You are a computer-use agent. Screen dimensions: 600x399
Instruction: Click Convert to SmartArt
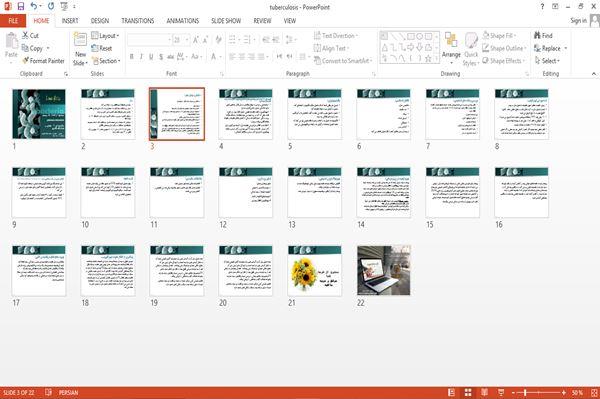(342, 61)
